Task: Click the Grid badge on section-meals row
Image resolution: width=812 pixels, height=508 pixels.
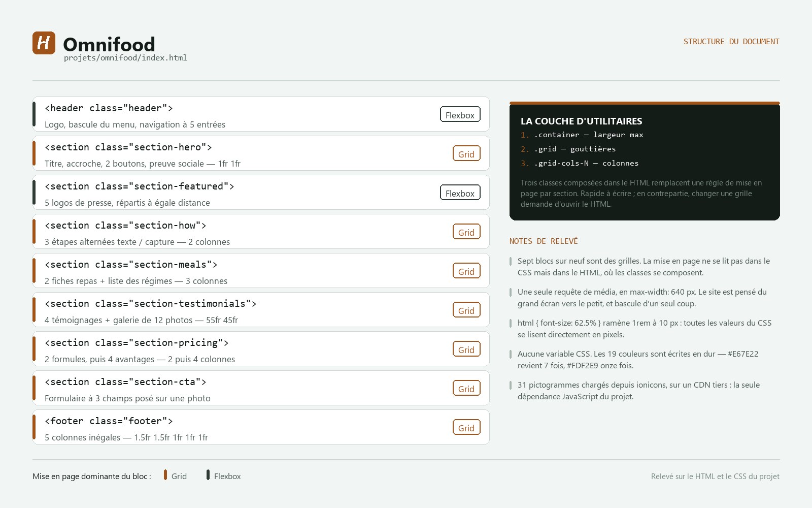Action: 466,271
